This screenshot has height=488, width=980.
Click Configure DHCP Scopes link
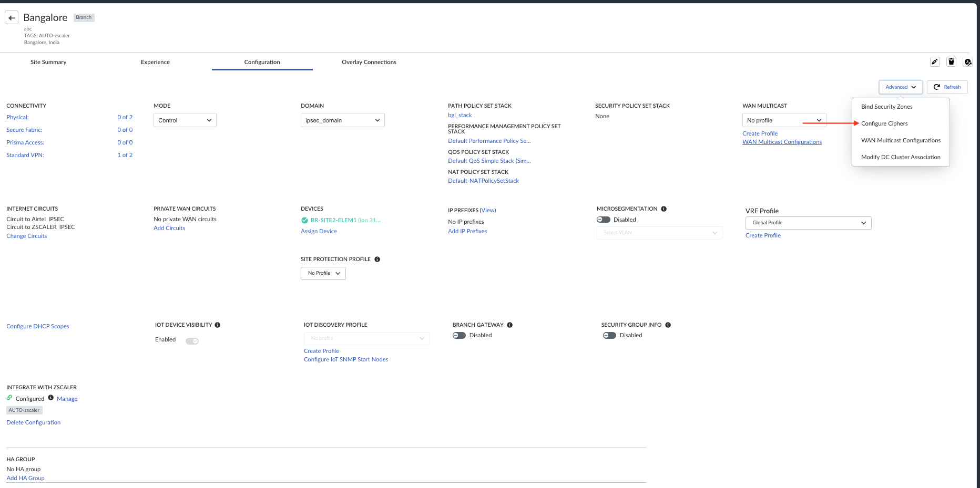[38, 326]
